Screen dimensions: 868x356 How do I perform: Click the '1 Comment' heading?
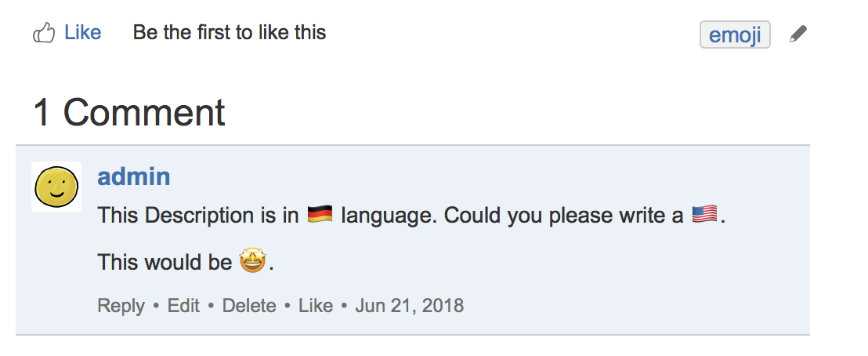(129, 113)
